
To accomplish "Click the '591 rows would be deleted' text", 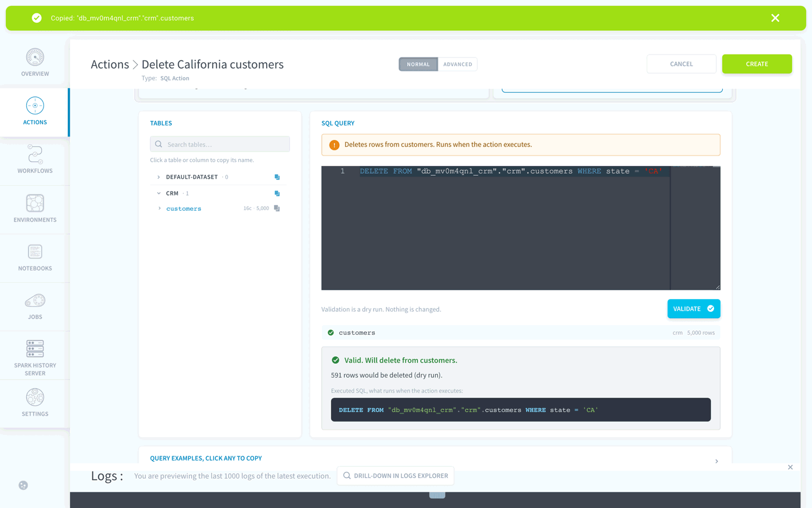I will [x=387, y=375].
